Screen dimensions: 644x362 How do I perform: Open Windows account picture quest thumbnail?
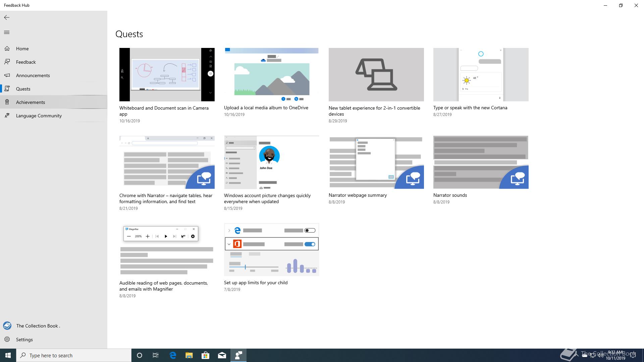coord(272,162)
